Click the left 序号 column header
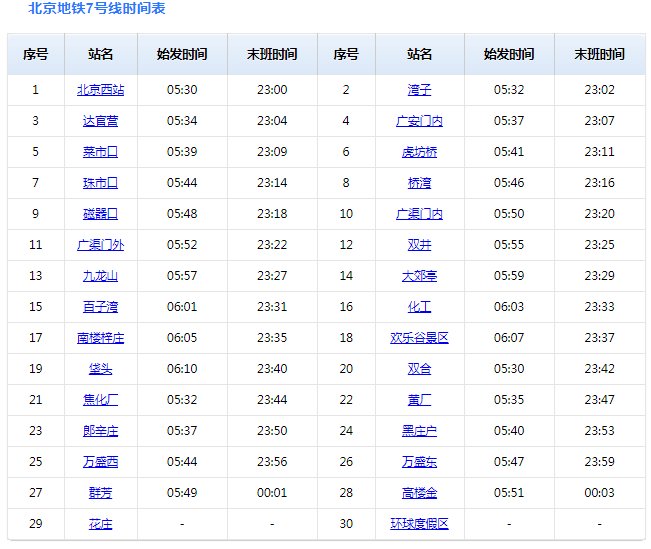This screenshot has height=549, width=651. point(36,54)
